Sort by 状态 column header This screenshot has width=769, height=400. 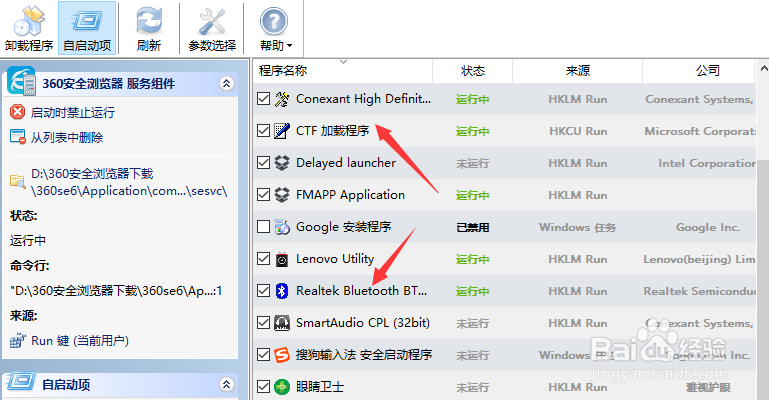pos(473,71)
